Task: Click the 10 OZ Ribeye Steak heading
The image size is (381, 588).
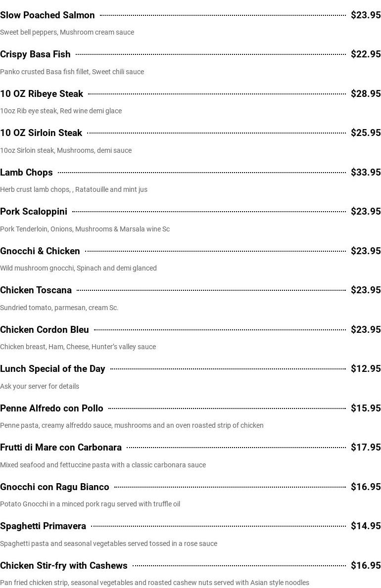Action: [x=42, y=94]
